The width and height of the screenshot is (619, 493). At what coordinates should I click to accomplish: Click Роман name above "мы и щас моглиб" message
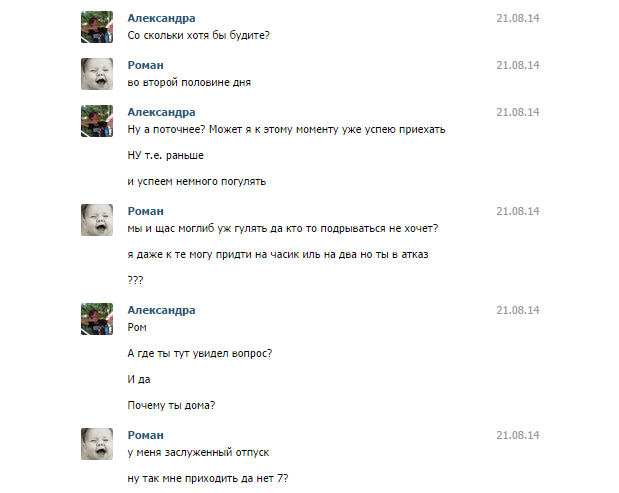point(146,211)
